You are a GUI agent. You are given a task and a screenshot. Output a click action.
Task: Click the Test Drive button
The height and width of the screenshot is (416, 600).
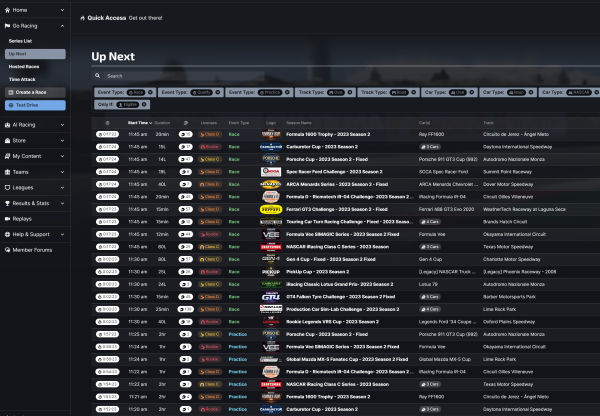(35, 105)
